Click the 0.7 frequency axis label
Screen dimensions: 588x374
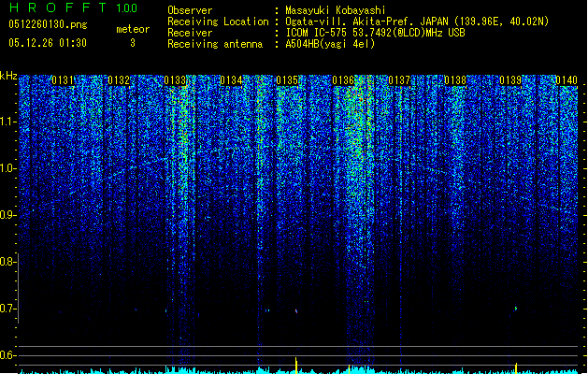click(7, 309)
